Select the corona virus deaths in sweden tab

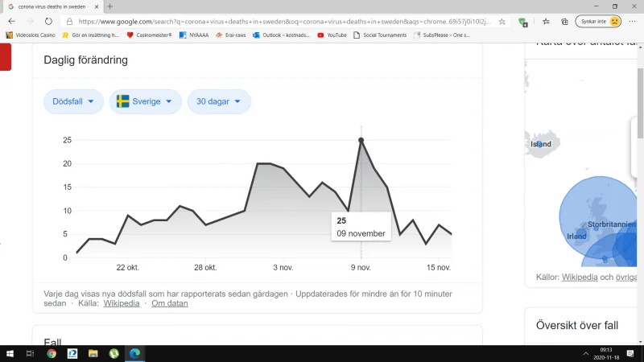(x=52, y=6)
